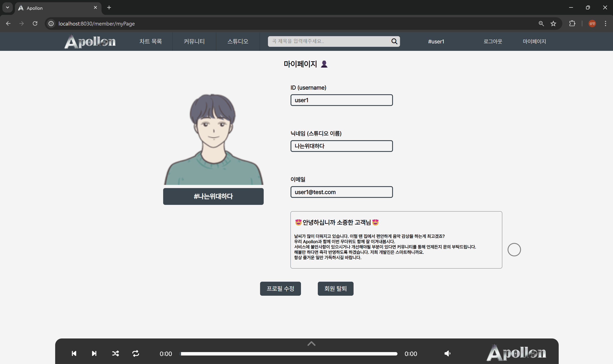The image size is (613, 364).
Task: Expand the music player panel chevron
Action: coord(311,344)
